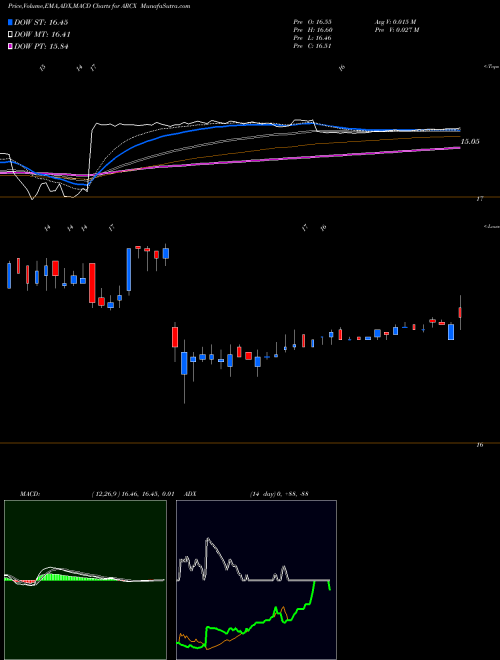The image size is (500, 660).
Task: Click the MACD '(12,26,9) 16.46, 16.45, 0.01' values
Action: click(x=133, y=494)
